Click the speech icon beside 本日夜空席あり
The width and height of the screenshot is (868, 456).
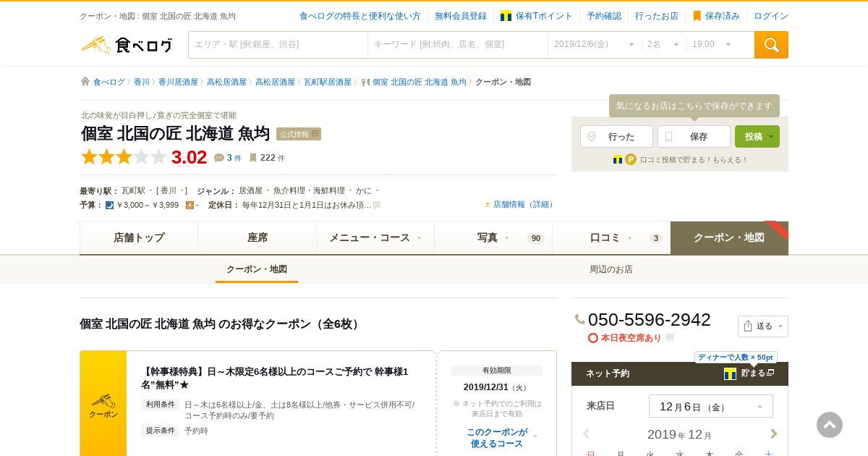(x=670, y=338)
